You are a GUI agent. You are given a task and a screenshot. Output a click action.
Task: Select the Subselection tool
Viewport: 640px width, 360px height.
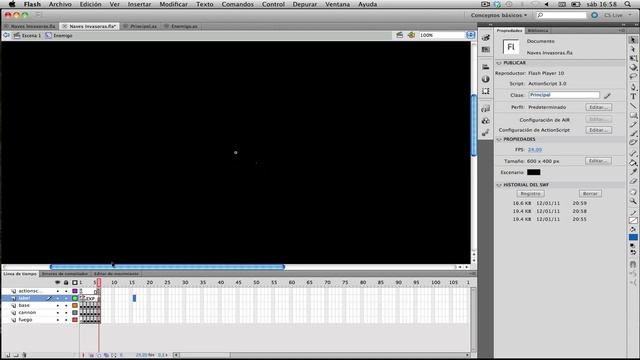click(633, 49)
